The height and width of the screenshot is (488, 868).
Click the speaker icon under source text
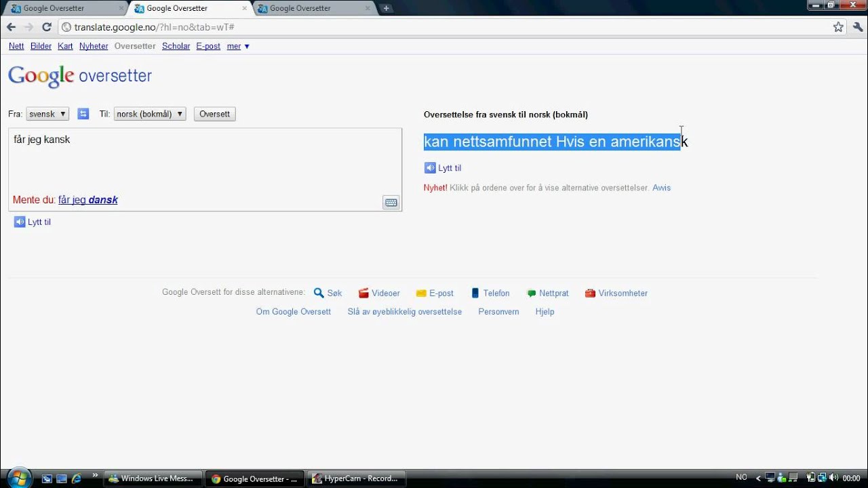pyautogui.click(x=20, y=222)
